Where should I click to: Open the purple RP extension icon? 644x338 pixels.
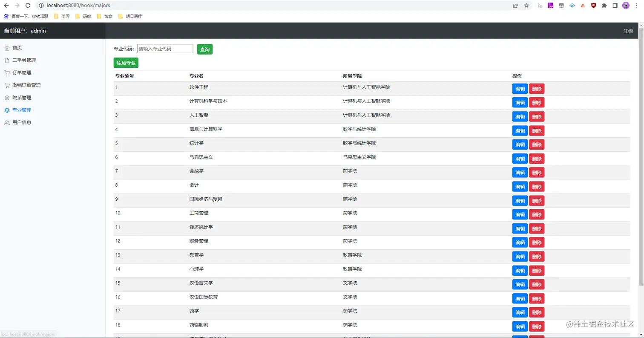[x=550, y=6]
